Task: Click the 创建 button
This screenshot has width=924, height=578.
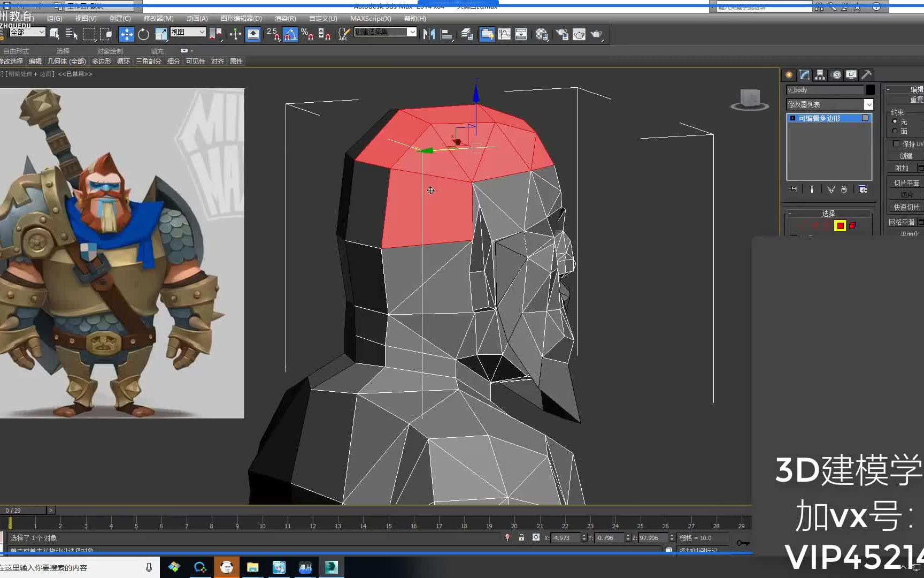Action: pyautogui.click(x=905, y=156)
